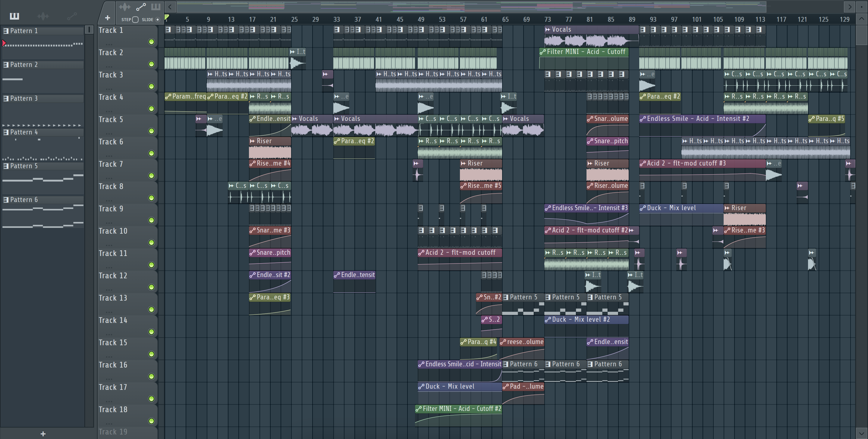Show automation clips in the picker panel
This screenshot has width=868, height=439.
(72, 16)
